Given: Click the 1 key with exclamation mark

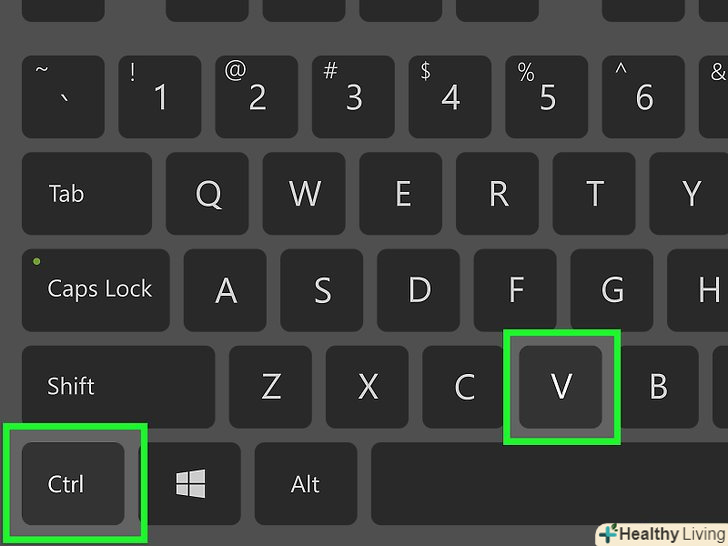Looking at the screenshot, I should pos(160,97).
